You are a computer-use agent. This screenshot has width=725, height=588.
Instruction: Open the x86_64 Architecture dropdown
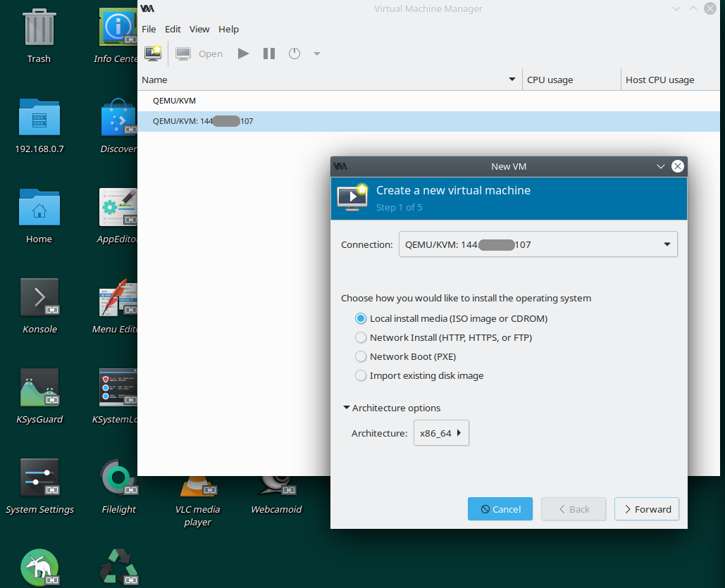tap(441, 433)
